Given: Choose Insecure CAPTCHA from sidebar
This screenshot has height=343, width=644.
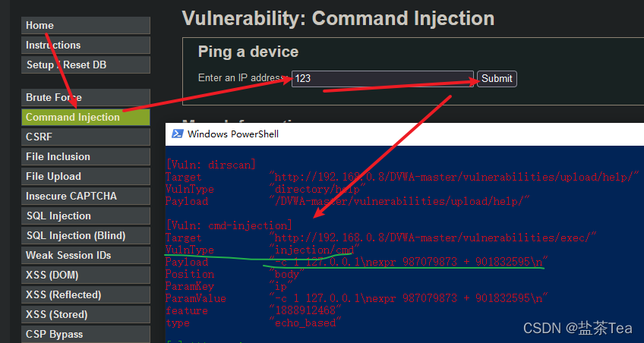Looking at the screenshot, I should 86,196.
